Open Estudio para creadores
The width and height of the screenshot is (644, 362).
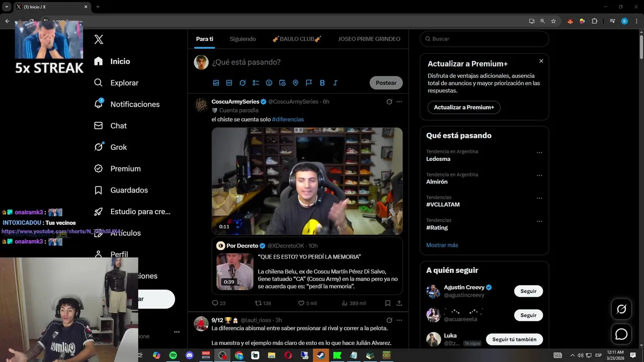133,212
